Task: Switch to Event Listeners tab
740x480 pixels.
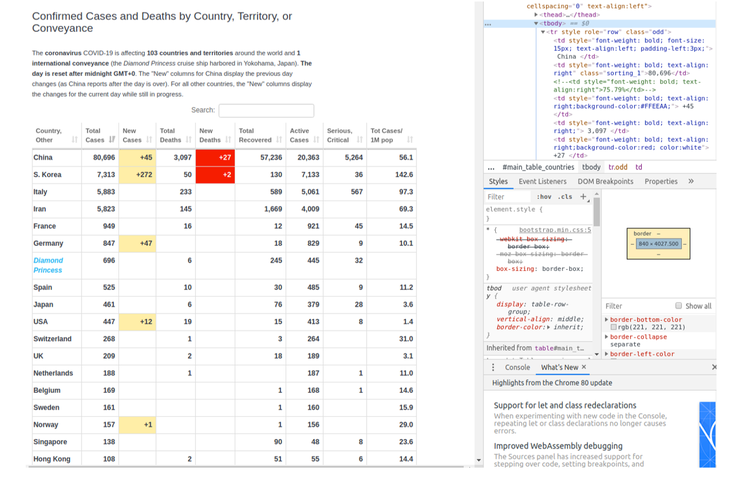Action: tap(542, 182)
